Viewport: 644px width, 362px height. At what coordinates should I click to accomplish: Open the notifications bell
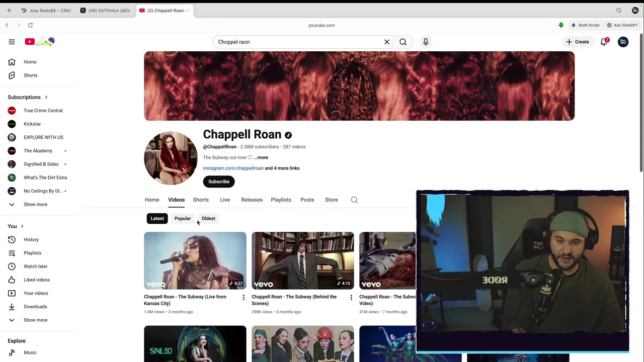[x=604, y=42]
